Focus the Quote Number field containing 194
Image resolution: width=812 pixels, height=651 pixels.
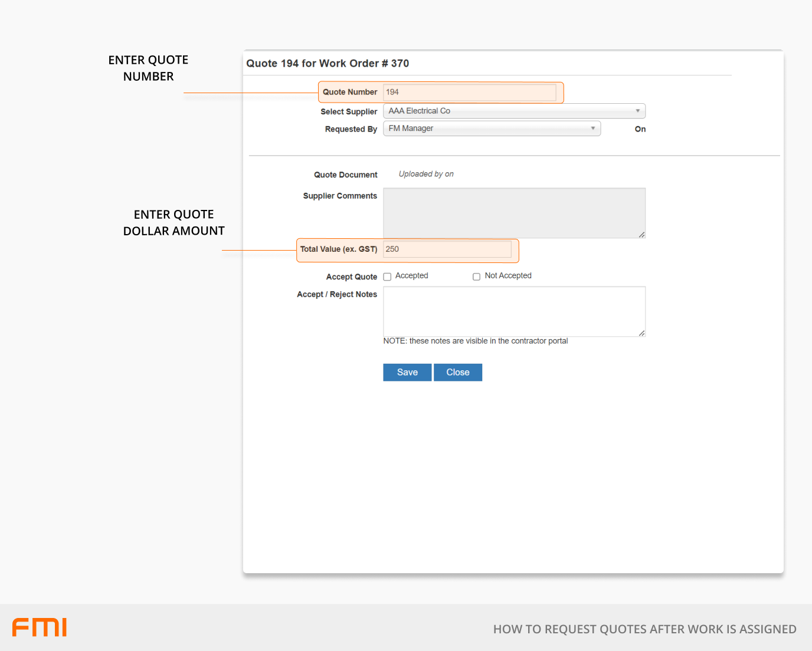tap(470, 92)
